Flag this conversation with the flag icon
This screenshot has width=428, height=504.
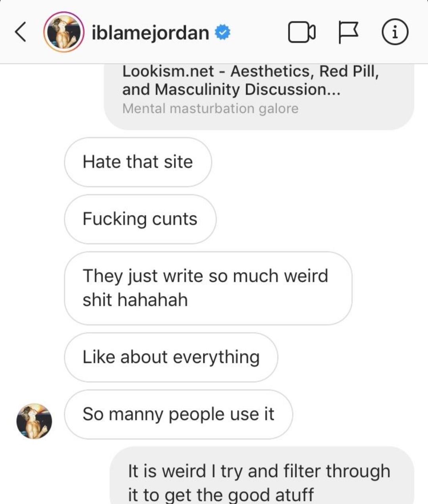[x=349, y=32]
